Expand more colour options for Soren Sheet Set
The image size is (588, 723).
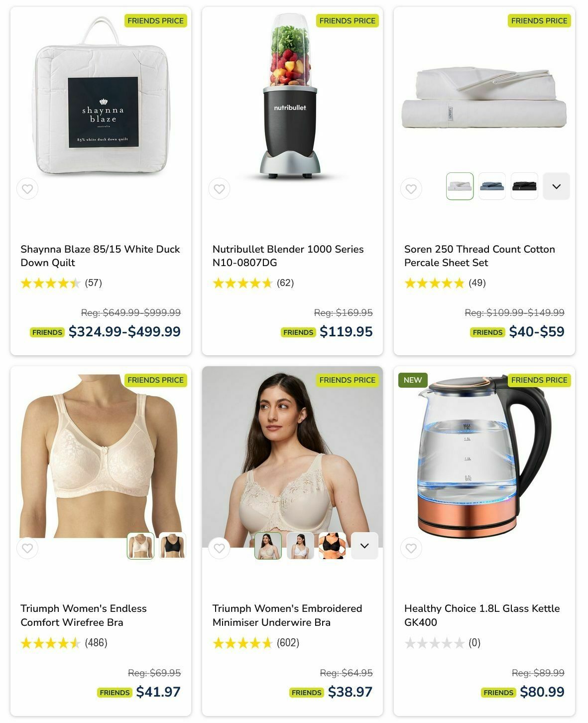pyautogui.click(x=556, y=186)
